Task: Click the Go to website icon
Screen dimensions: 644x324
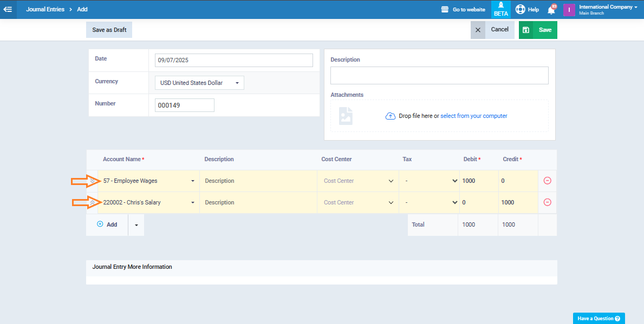Action: click(445, 9)
